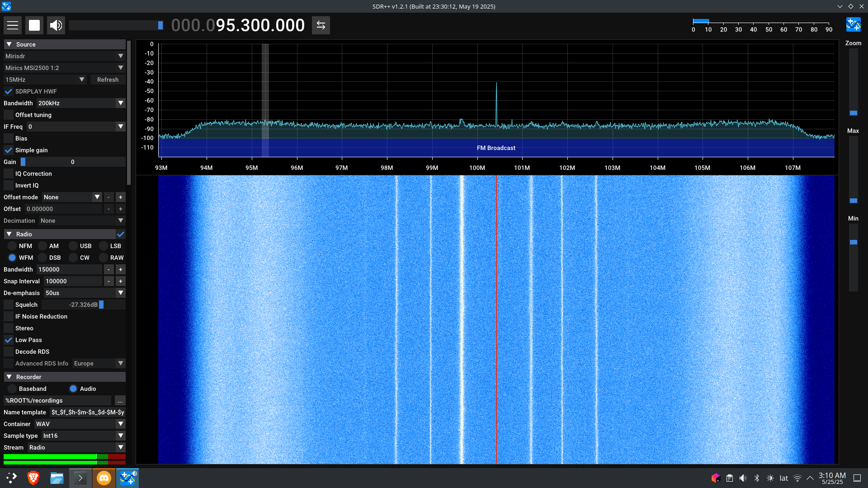Click the recordings path browse button
Viewport: 868px width, 488px height.
pos(120,400)
